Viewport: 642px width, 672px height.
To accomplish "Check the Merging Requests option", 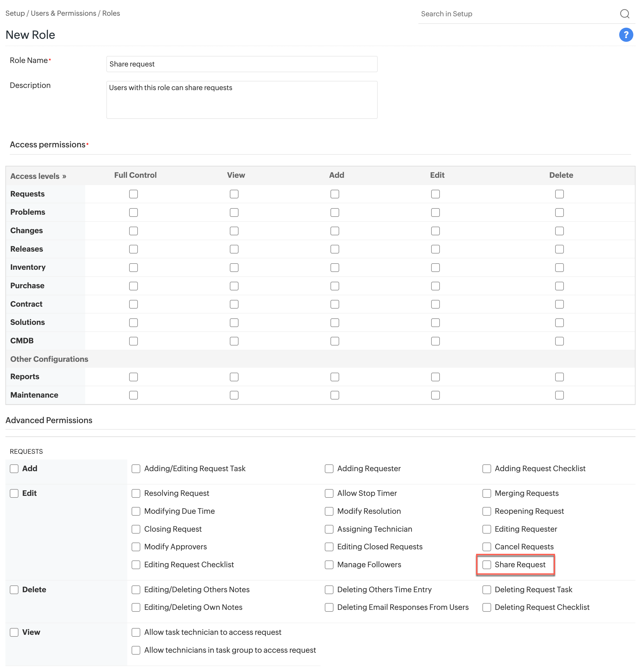I will pyautogui.click(x=486, y=493).
